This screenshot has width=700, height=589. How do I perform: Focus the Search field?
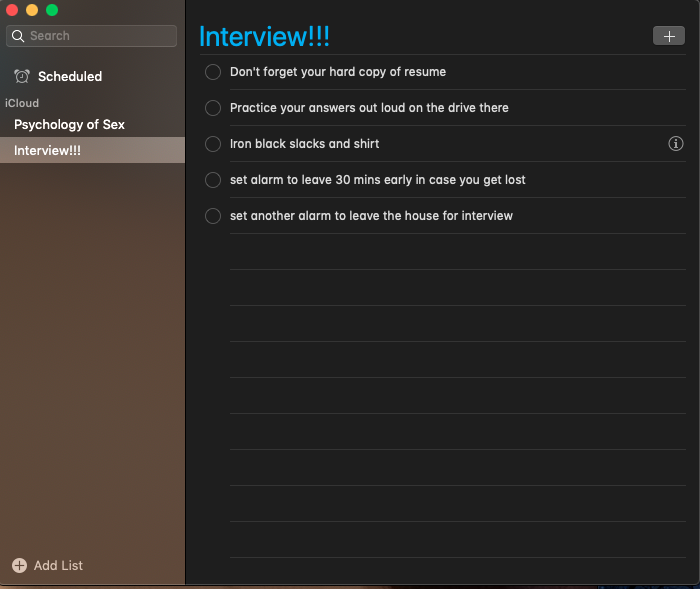coord(92,36)
